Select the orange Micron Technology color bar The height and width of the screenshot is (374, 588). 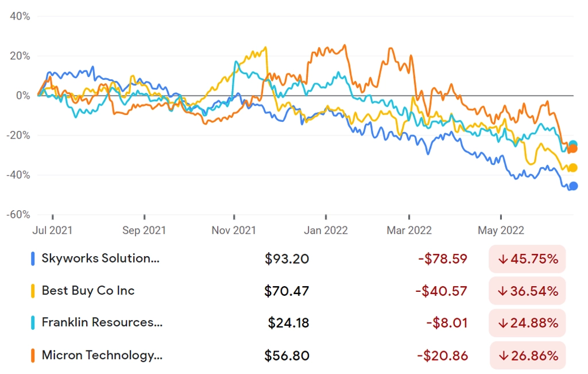tap(33, 356)
